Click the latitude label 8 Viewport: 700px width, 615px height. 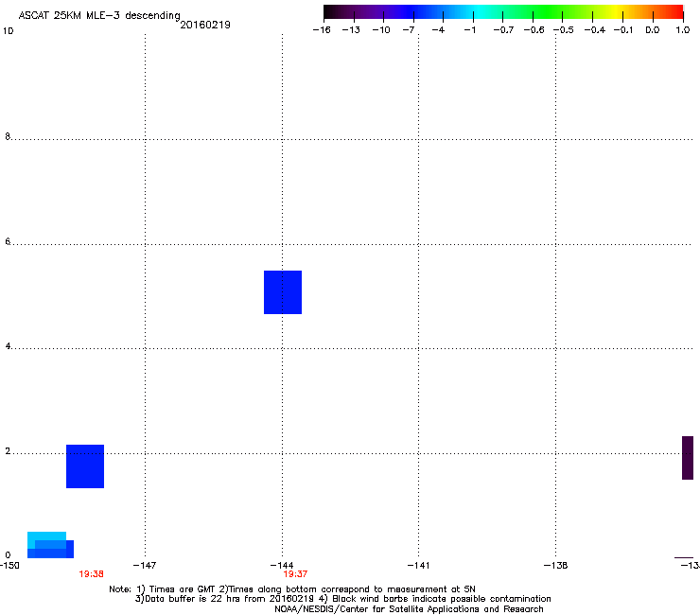(x=8, y=136)
